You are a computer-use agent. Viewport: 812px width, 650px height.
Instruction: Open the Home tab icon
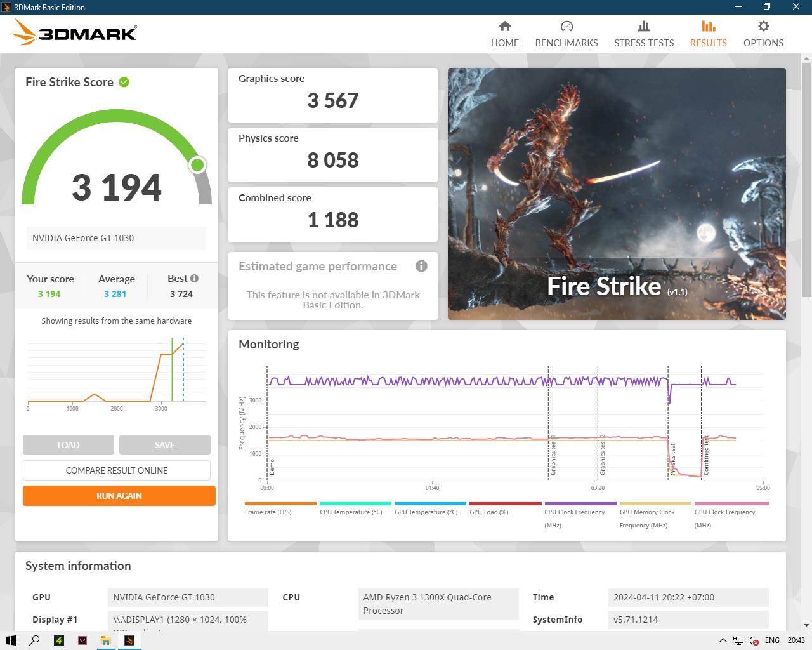(504, 27)
